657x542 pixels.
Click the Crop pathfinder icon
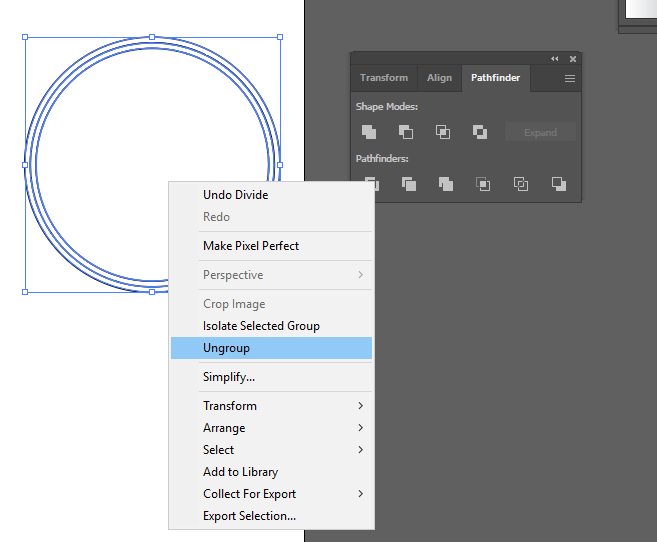coord(483,184)
